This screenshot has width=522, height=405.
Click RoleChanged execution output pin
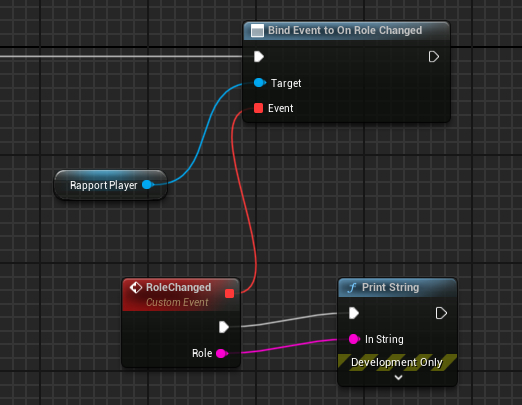[x=224, y=327]
